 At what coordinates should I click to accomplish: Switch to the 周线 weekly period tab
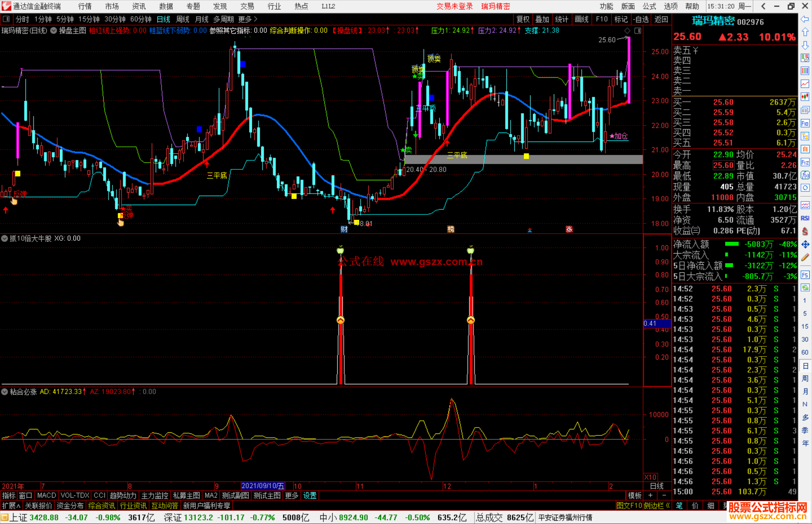tap(183, 19)
